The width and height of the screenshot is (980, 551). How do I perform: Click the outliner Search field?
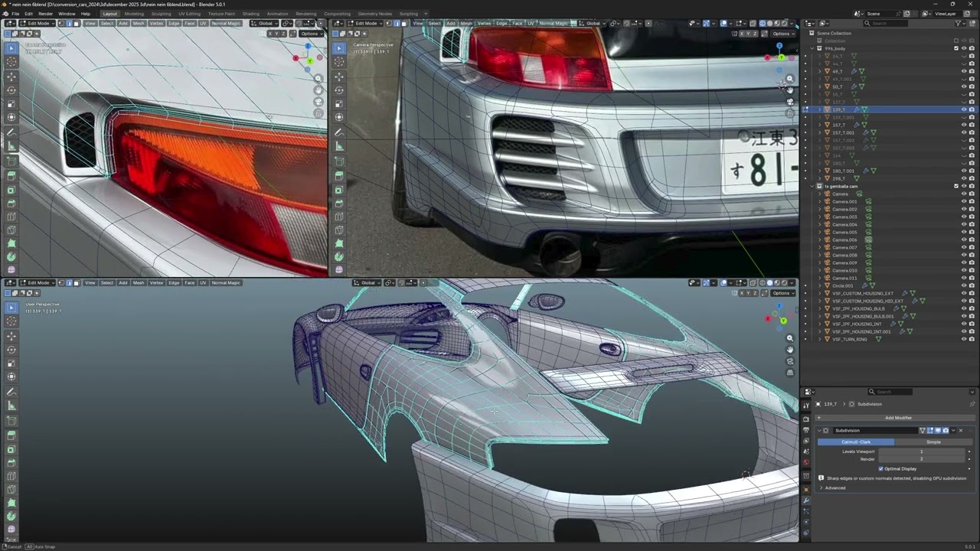pos(886,24)
